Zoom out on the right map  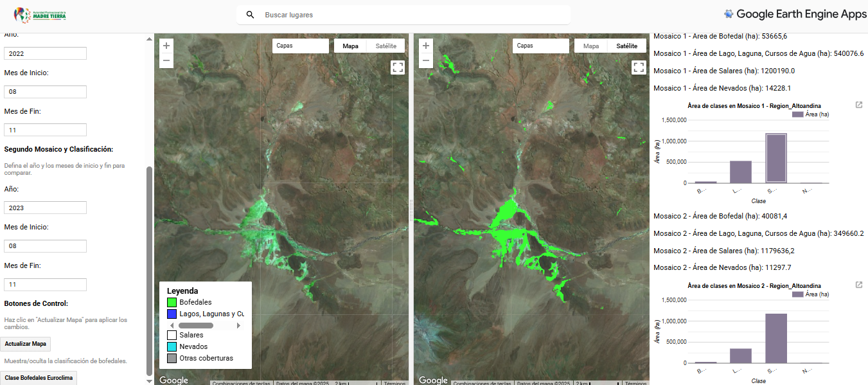pos(425,61)
